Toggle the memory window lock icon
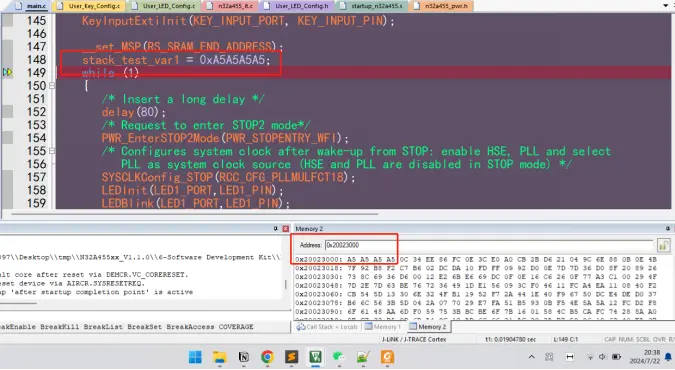 click(663, 246)
